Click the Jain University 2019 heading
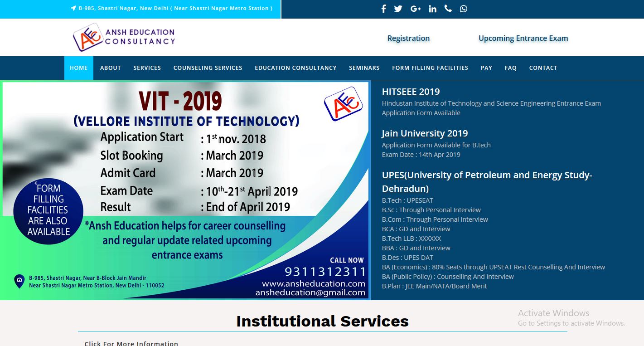 (x=425, y=133)
